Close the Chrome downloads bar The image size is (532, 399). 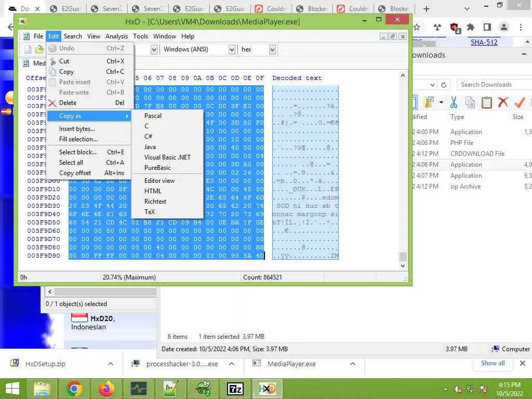pyautogui.click(x=523, y=363)
